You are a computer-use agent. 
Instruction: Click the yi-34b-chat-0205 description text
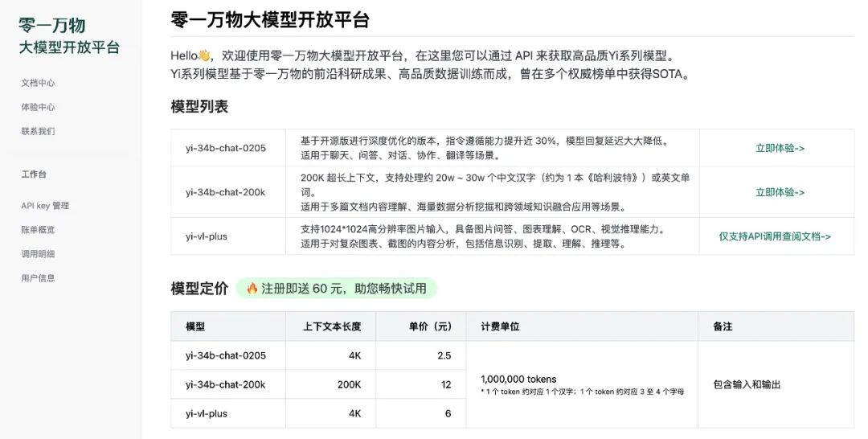[x=485, y=149]
